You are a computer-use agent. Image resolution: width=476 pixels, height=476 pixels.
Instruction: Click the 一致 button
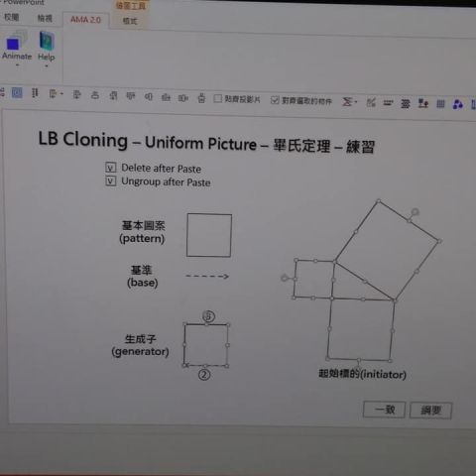tap(384, 410)
